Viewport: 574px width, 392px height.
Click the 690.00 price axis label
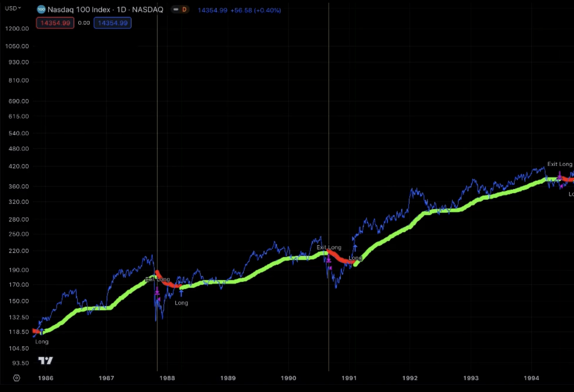point(19,101)
